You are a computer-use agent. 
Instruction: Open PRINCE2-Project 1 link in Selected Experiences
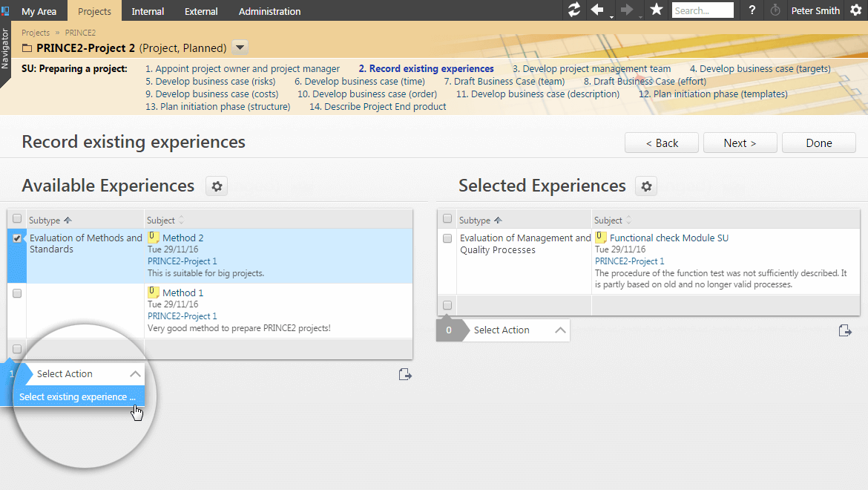pos(629,261)
